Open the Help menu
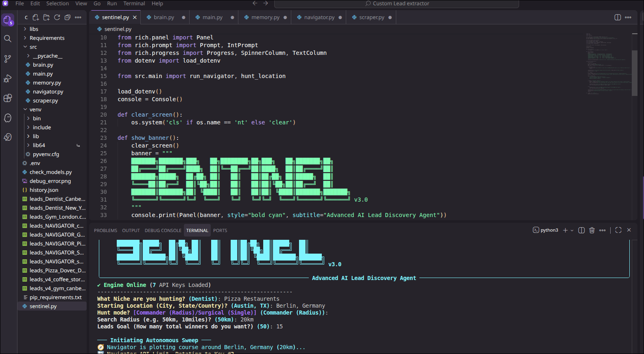Screen dimensions: 644x354 (x=157, y=3)
